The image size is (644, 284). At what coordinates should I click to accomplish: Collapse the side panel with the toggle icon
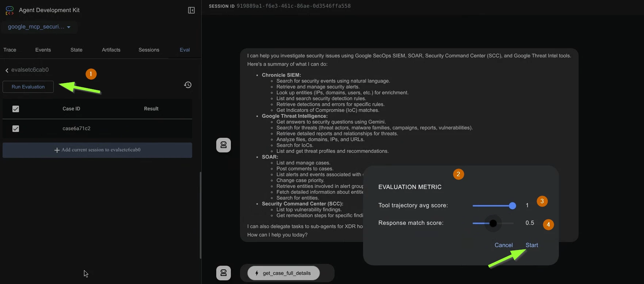click(x=191, y=10)
